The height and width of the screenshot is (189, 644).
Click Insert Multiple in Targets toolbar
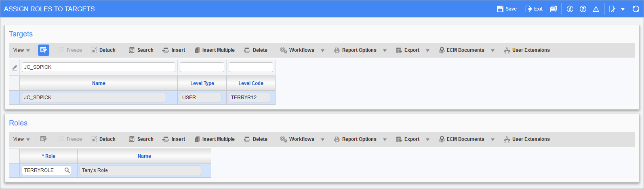[x=215, y=50]
